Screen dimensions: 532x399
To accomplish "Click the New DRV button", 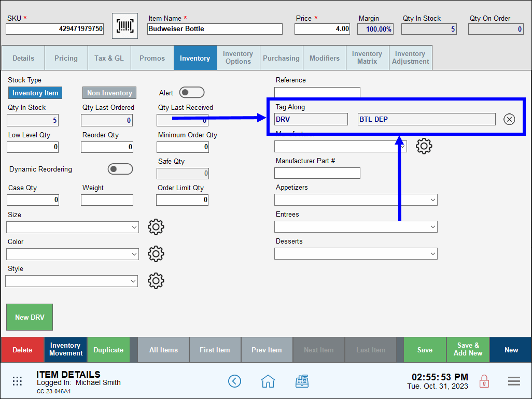I will (x=29, y=317).
